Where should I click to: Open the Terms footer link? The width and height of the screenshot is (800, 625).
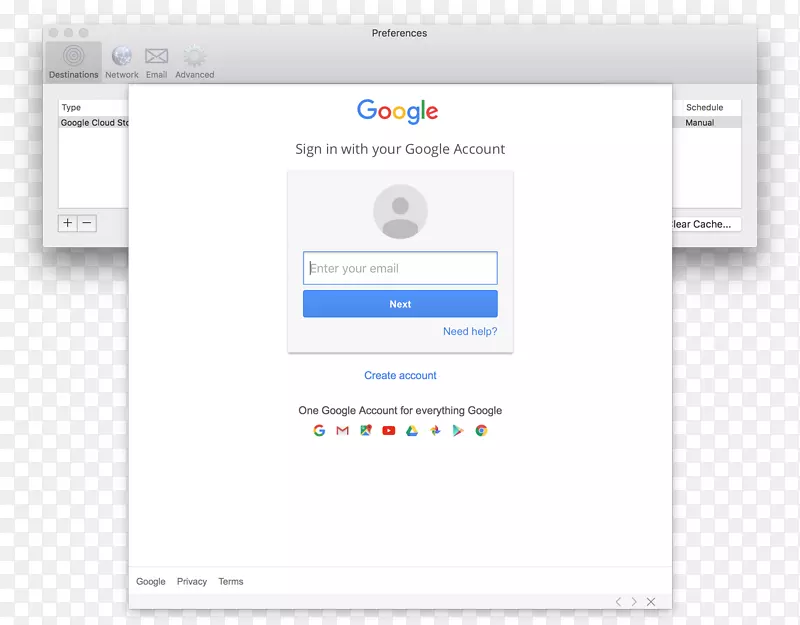231,581
